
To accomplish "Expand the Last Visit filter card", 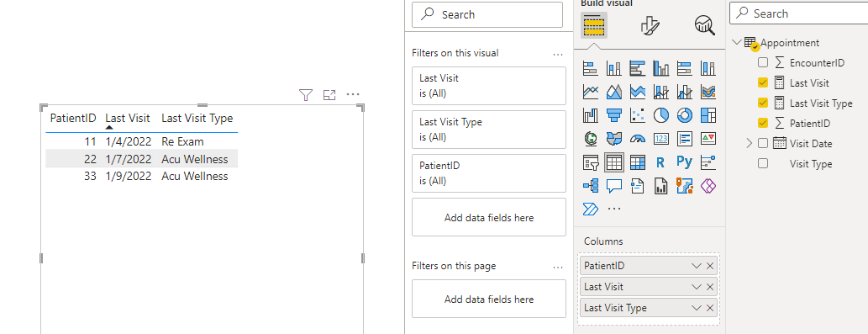I will (489, 86).
